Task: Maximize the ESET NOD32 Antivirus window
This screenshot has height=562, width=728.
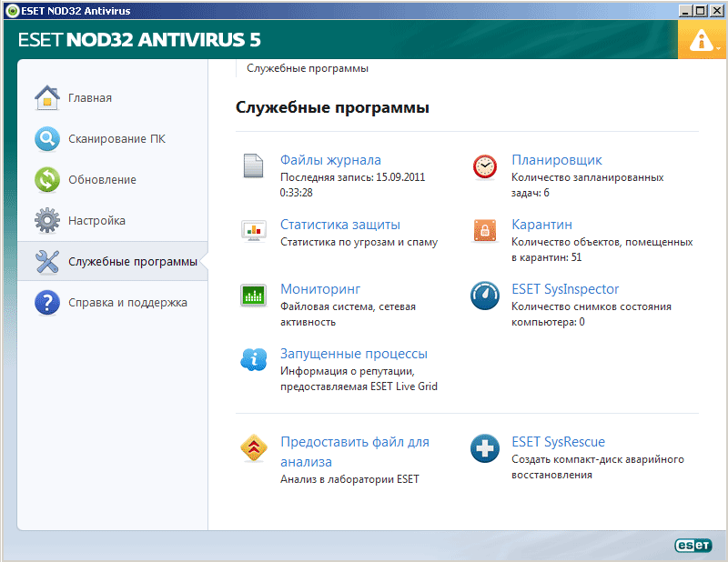Action: tap(701, 10)
